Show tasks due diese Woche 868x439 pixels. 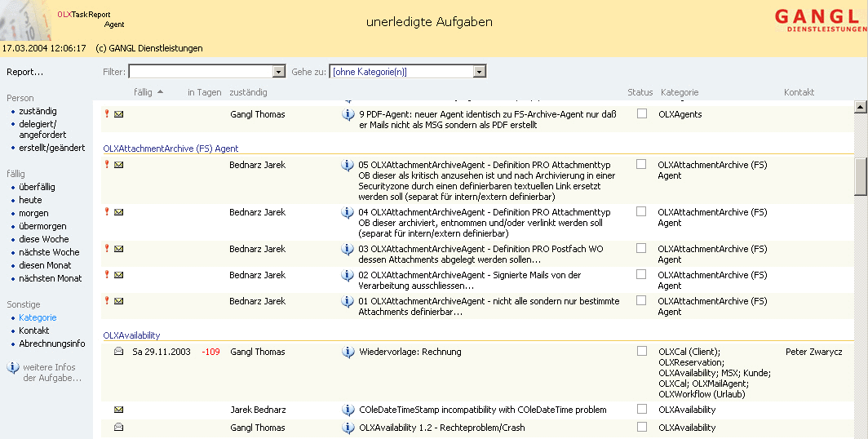click(x=44, y=239)
